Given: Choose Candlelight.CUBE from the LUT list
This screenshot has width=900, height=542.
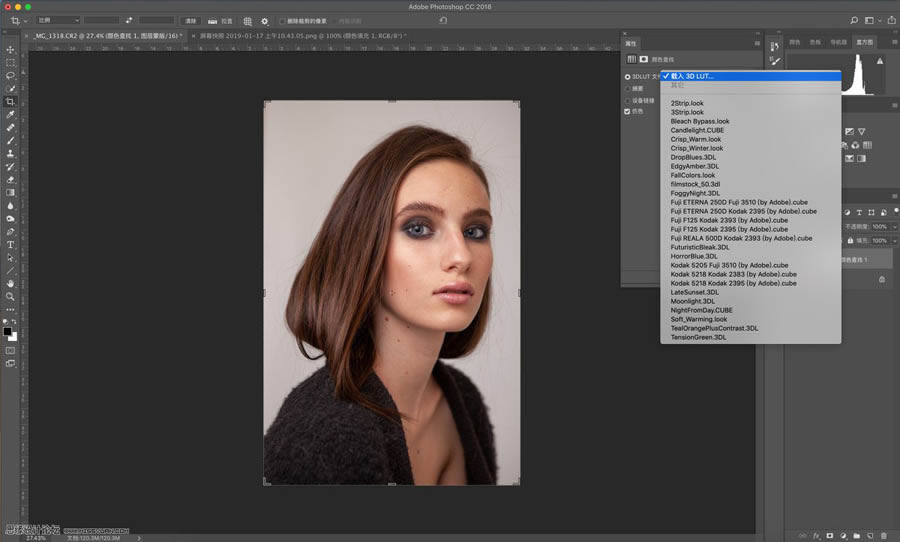Looking at the screenshot, I should [697, 130].
